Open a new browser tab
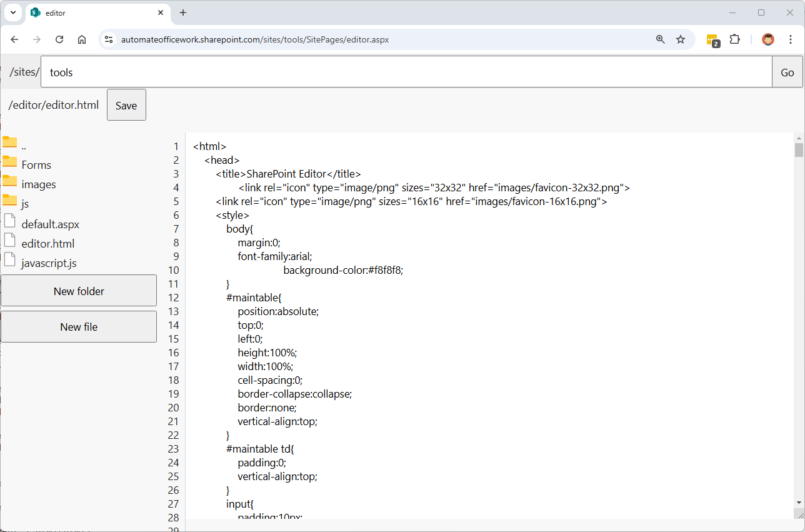 (183, 13)
